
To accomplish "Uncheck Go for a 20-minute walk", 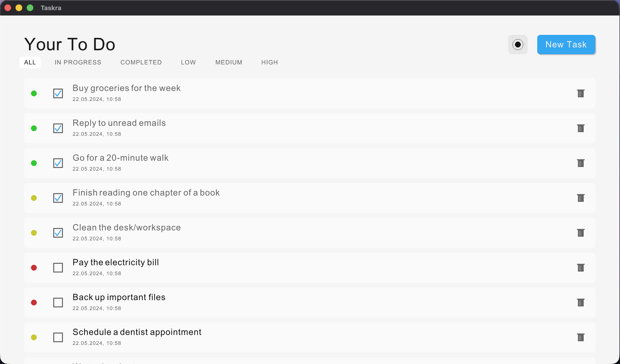I will [58, 163].
